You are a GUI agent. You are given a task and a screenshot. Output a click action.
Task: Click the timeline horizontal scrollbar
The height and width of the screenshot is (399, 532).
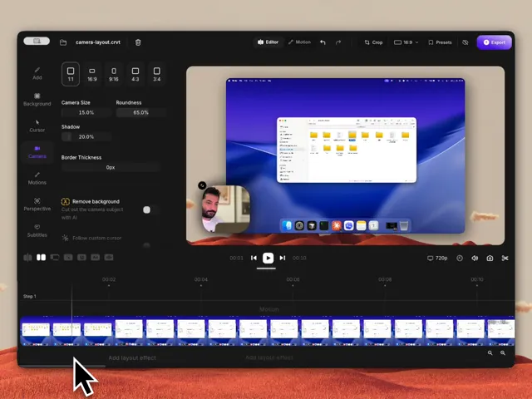click(63, 366)
